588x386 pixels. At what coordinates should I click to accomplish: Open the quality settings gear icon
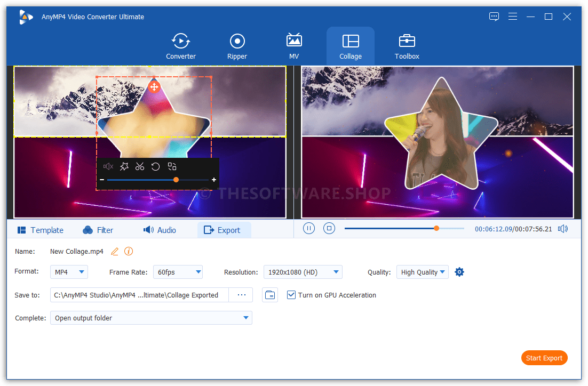tap(459, 272)
